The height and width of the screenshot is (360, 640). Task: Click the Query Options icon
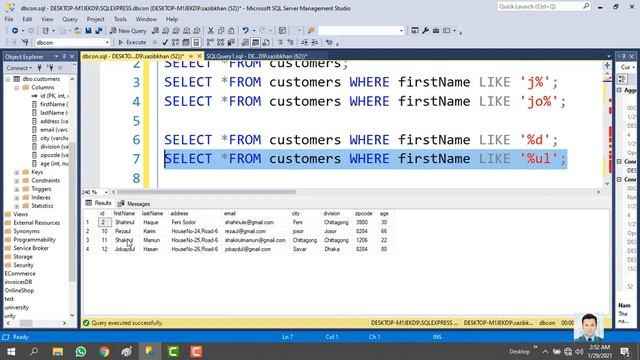(186, 42)
